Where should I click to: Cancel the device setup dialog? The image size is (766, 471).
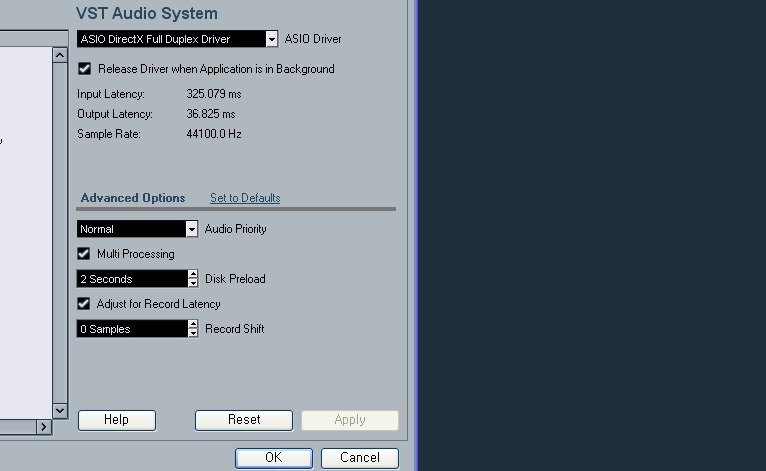[x=360, y=458]
